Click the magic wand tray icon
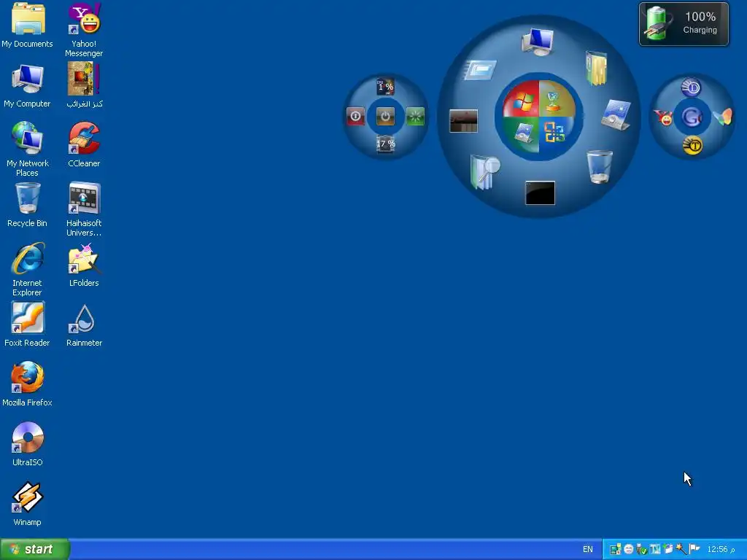Viewport: 747px width, 560px height. pyautogui.click(x=681, y=549)
